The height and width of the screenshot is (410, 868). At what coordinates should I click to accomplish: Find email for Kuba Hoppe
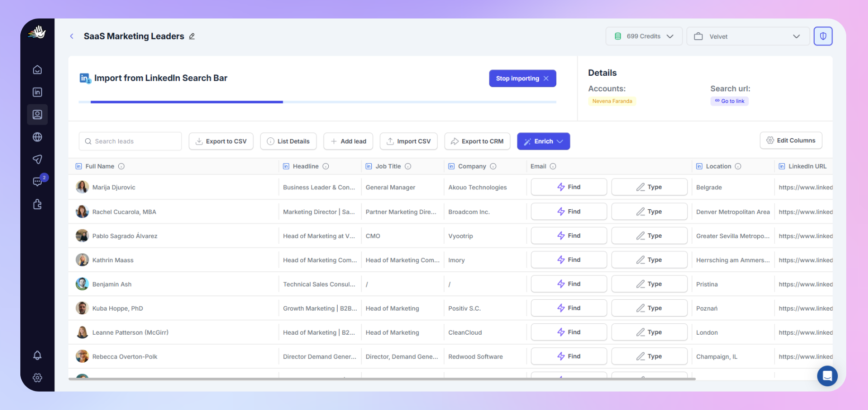click(569, 308)
